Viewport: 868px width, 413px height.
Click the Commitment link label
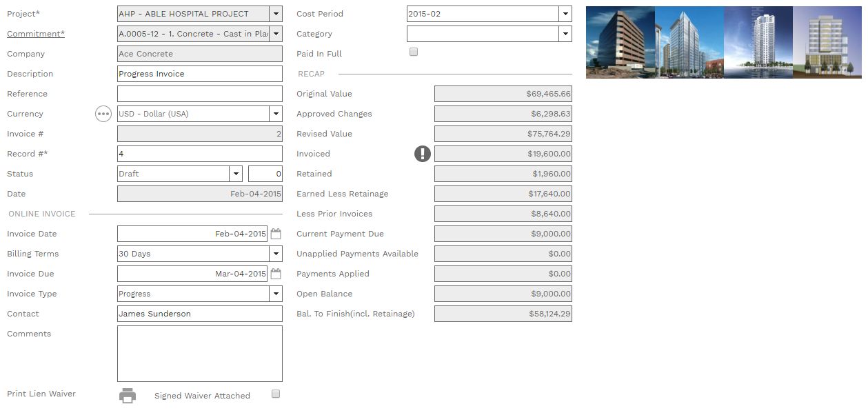(35, 34)
